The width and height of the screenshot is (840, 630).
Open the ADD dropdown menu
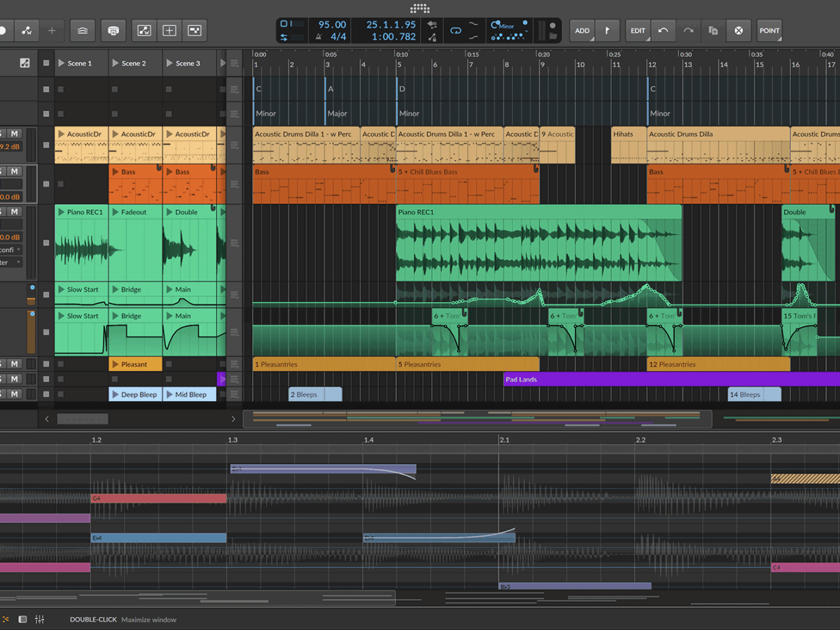click(582, 31)
